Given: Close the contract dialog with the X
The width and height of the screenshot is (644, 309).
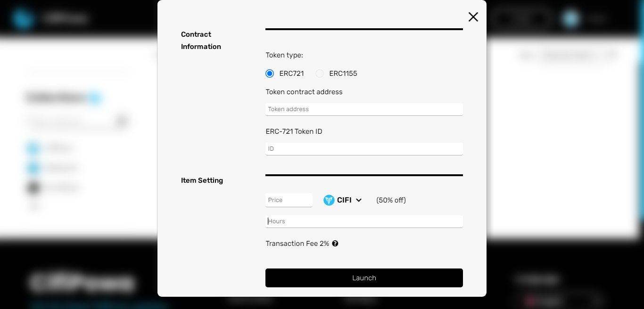Looking at the screenshot, I should (473, 17).
